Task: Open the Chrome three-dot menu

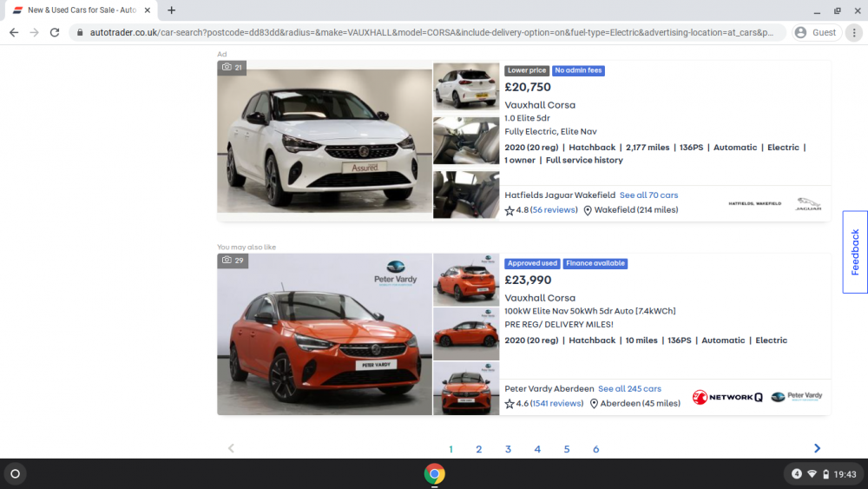Action: [x=854, y=33]
